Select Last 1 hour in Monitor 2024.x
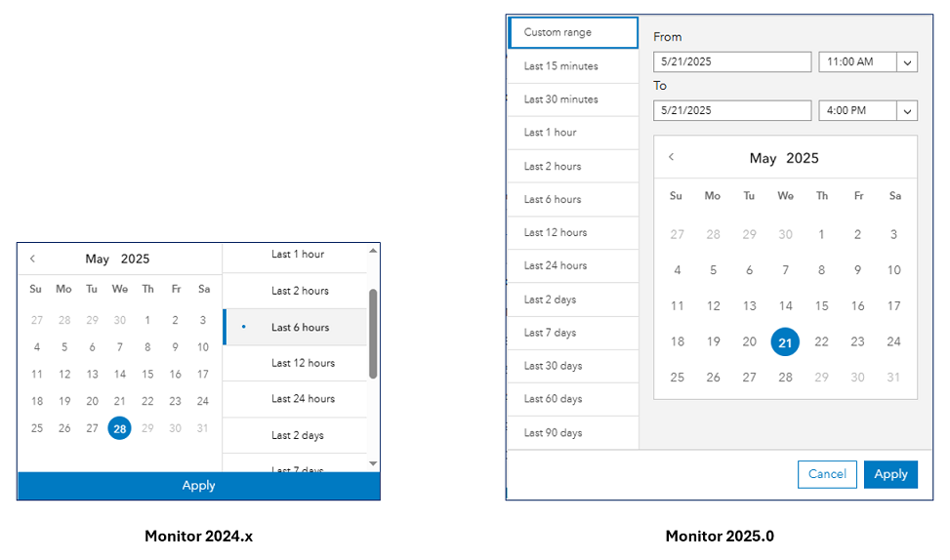 [295, 258]
